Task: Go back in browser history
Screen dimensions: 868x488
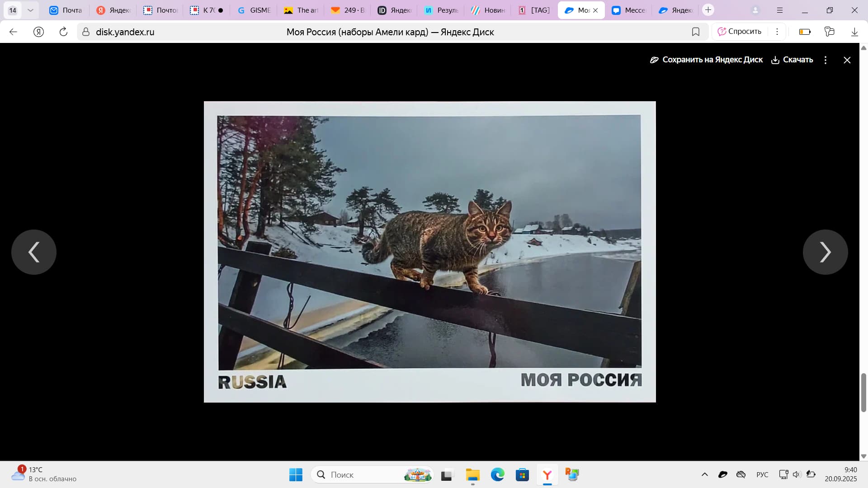Action: [14, 32]
